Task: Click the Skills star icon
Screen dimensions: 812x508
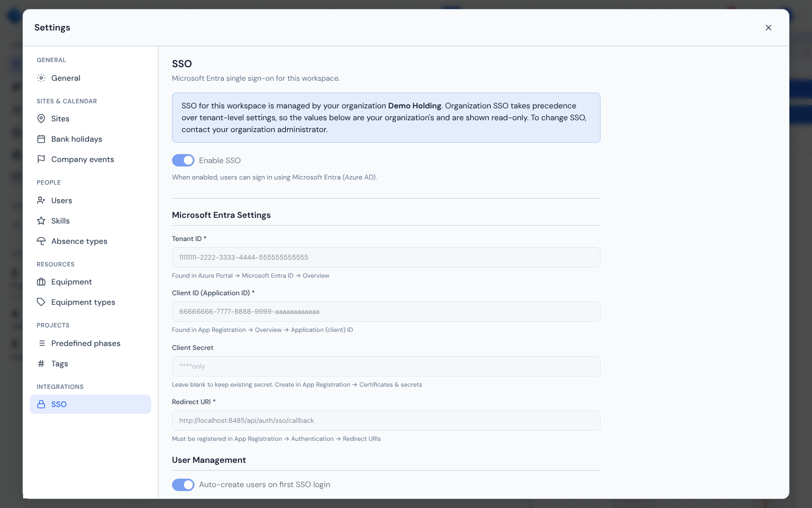Action: pyautogui.click(x=41, y=221)
